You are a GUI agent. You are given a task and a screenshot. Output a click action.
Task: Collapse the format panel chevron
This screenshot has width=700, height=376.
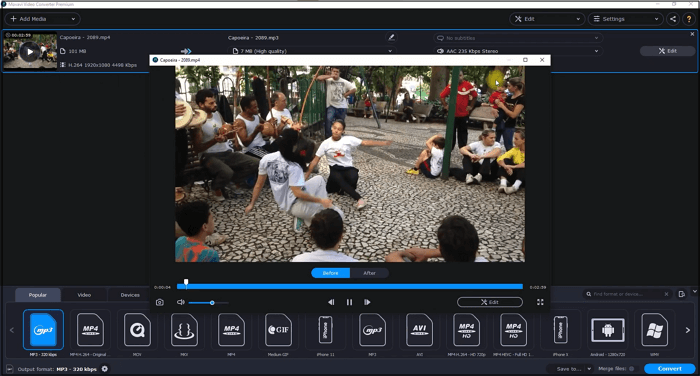[695, 291]
